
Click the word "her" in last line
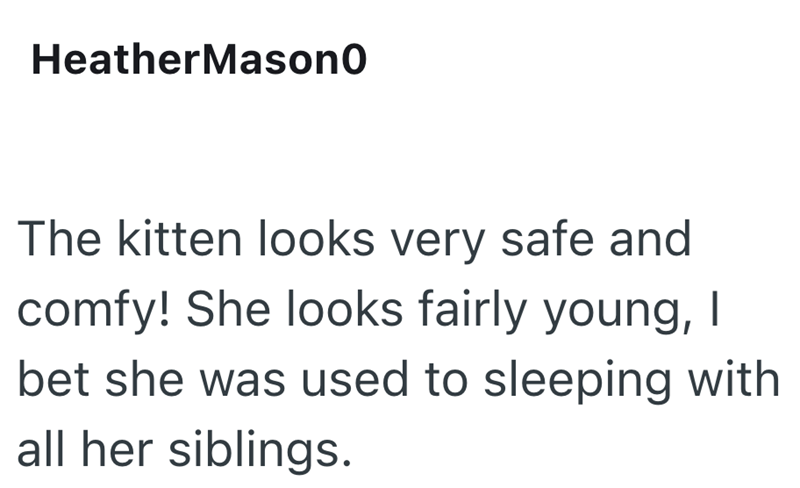tap(117, 449)
